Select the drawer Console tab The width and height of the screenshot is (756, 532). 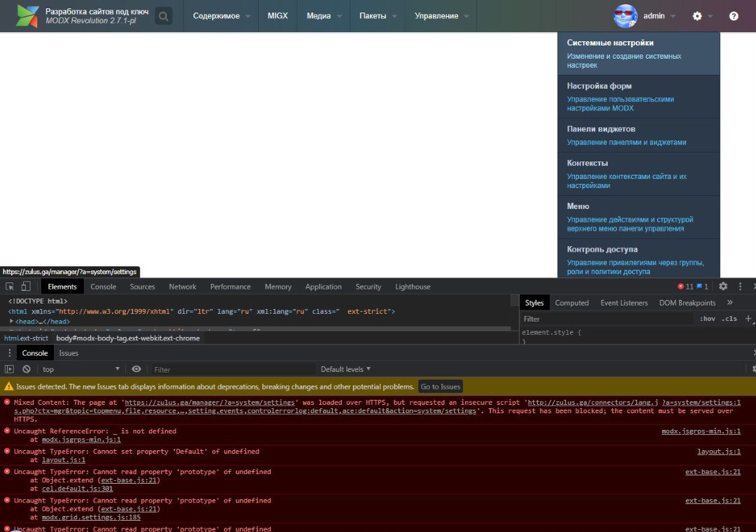[x=35, y=353]
